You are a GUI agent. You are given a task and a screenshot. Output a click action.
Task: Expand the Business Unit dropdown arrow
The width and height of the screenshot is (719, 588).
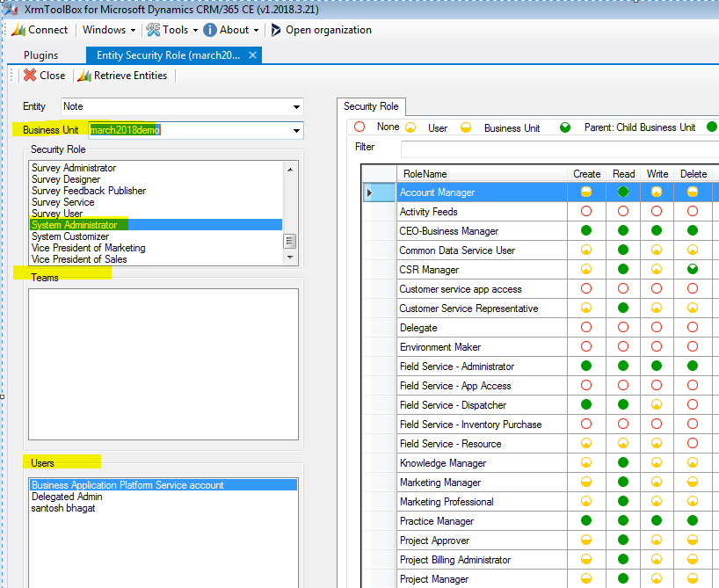tap(297, 131)
